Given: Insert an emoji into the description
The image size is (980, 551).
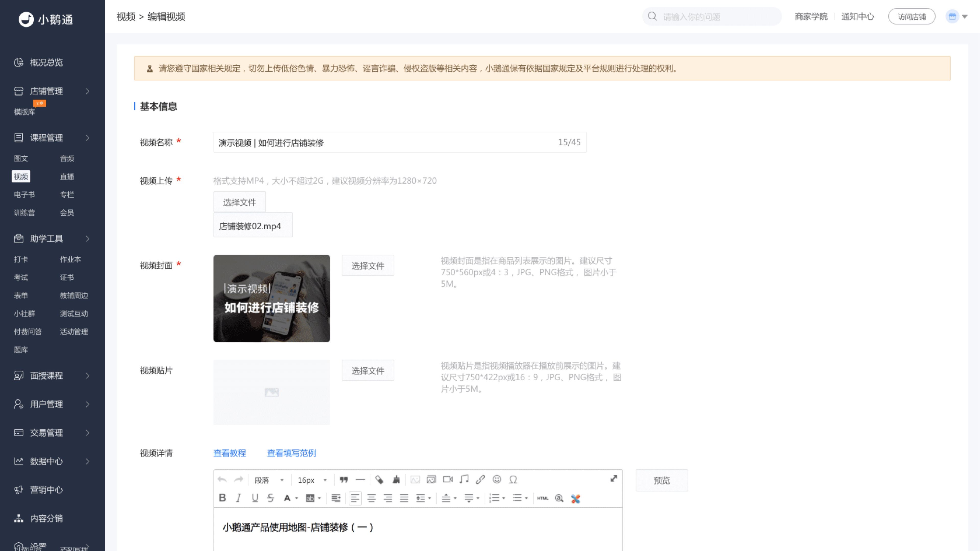Looking at the screenshot, I should coord(497,480).
